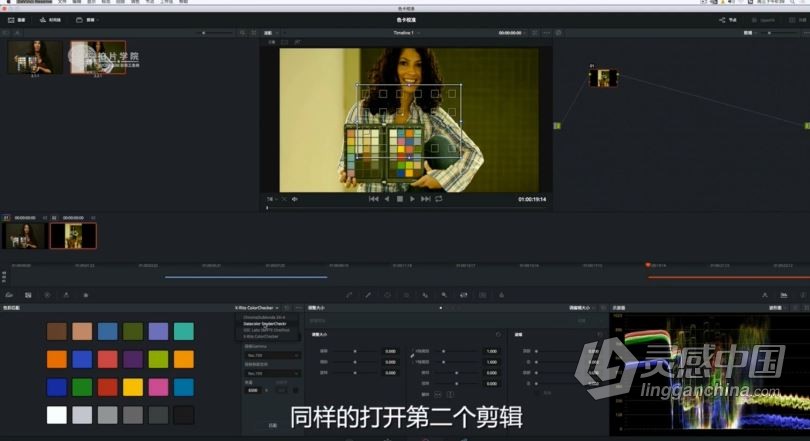The width and height of the screenshot is (810, 441).
Task: Open the viewer mode dropdown beside audio icon
Action: pyautogui.click(x=271, y=199)
